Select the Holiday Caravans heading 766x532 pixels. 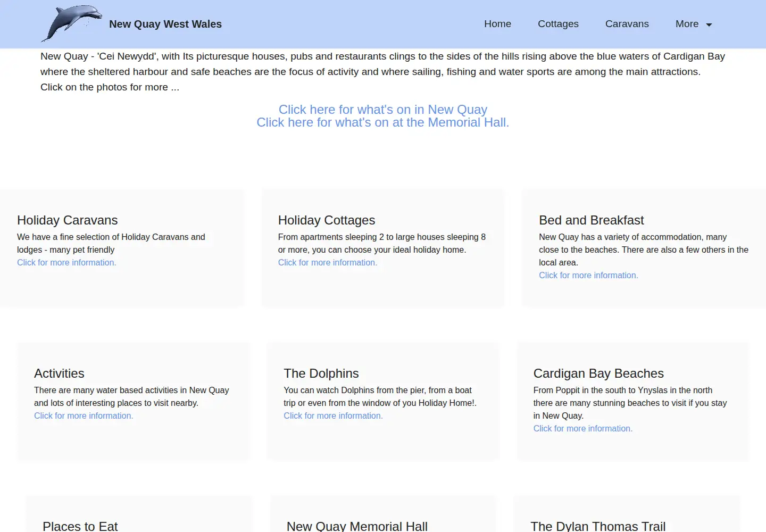click(x=68, y=220)
